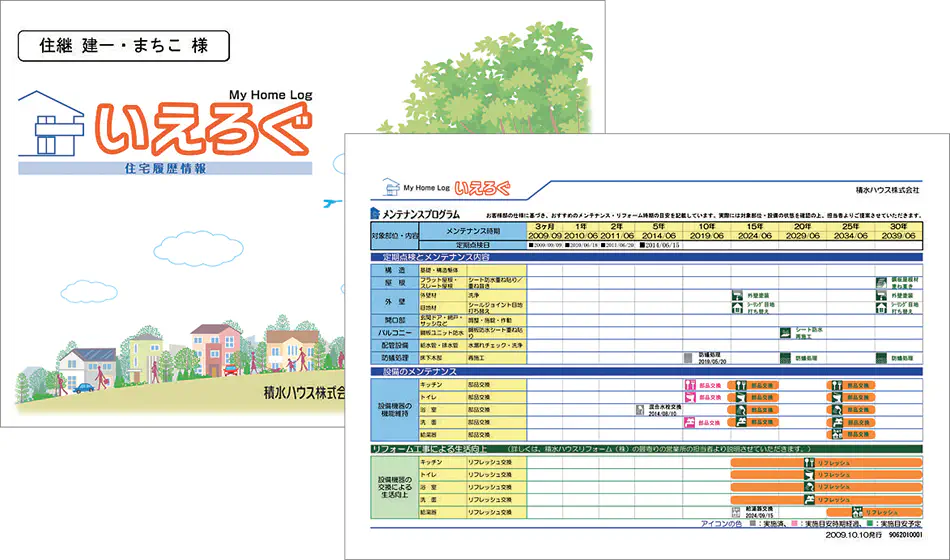Viewport: 950px width, 560px height.
Task: Click the 水漏れチェック・洗浄 cell
Action: (x=496, y=345)
